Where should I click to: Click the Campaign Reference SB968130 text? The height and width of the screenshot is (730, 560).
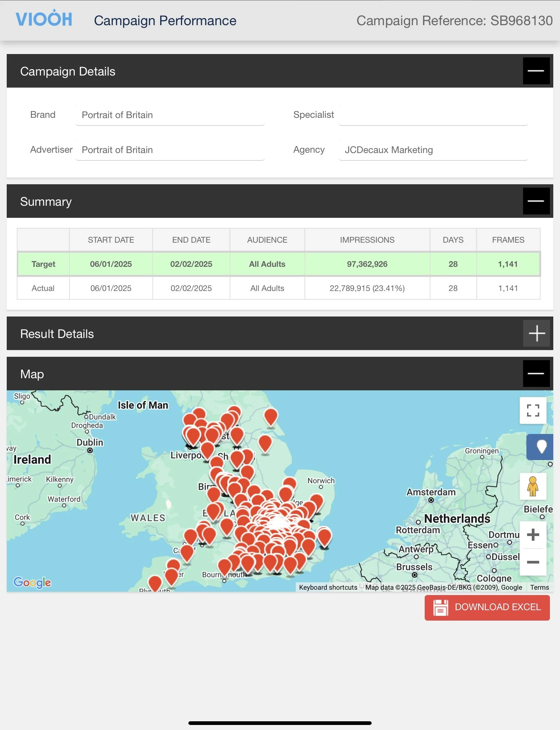455,20
